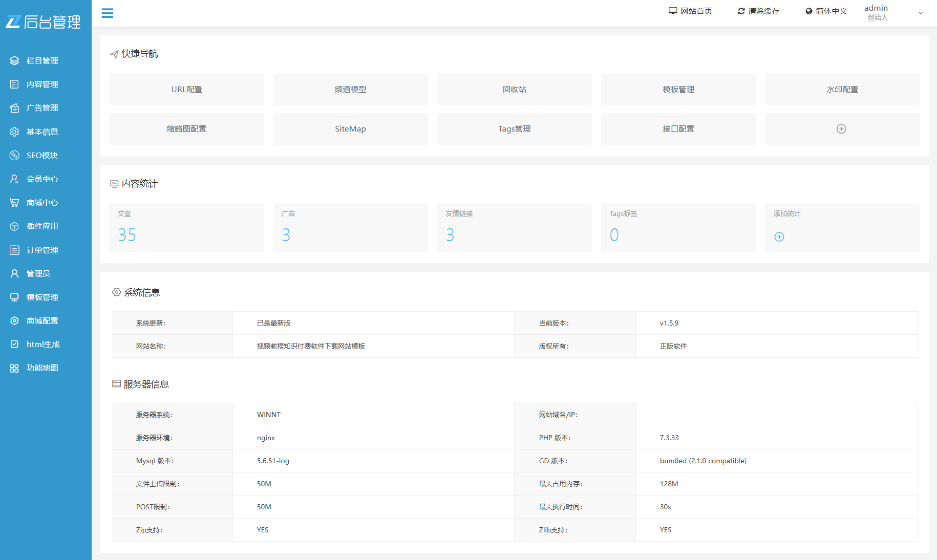Select SEO模块 from the sidebar
The image size is (937, 560).
(42, 156)
